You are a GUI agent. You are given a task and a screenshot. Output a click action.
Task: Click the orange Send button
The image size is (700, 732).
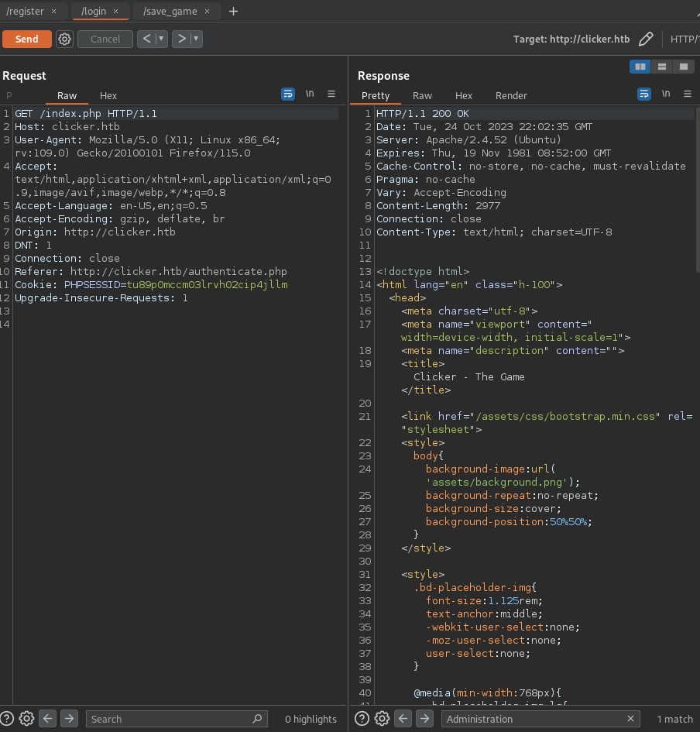point(27,39)
